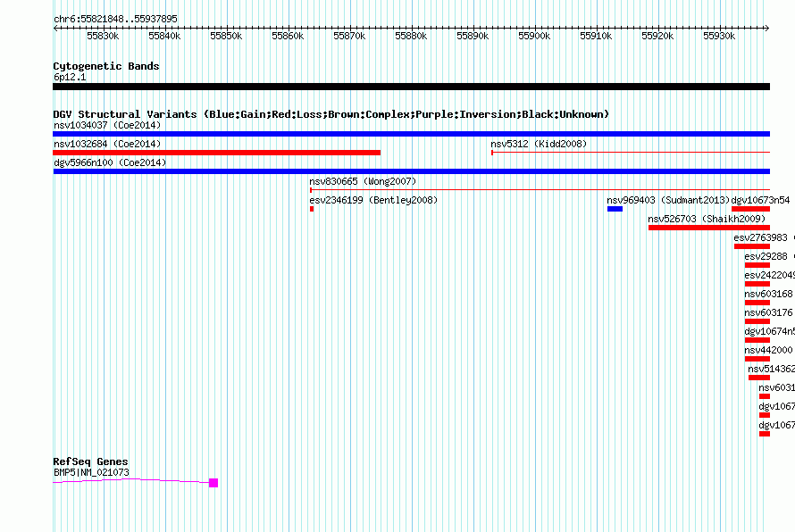Select the 55900k ruler tick label

click(x=534, y=36)
